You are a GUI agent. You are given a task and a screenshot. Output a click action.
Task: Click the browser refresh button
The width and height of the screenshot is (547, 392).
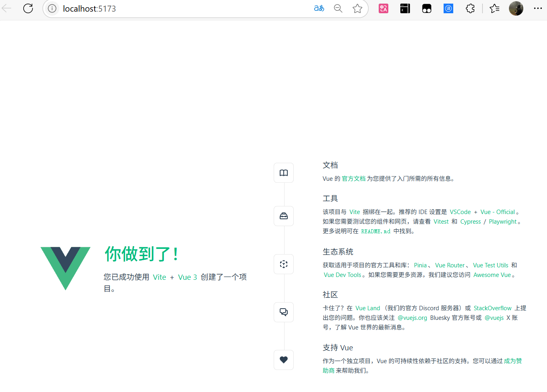click(x=28, y=8)
